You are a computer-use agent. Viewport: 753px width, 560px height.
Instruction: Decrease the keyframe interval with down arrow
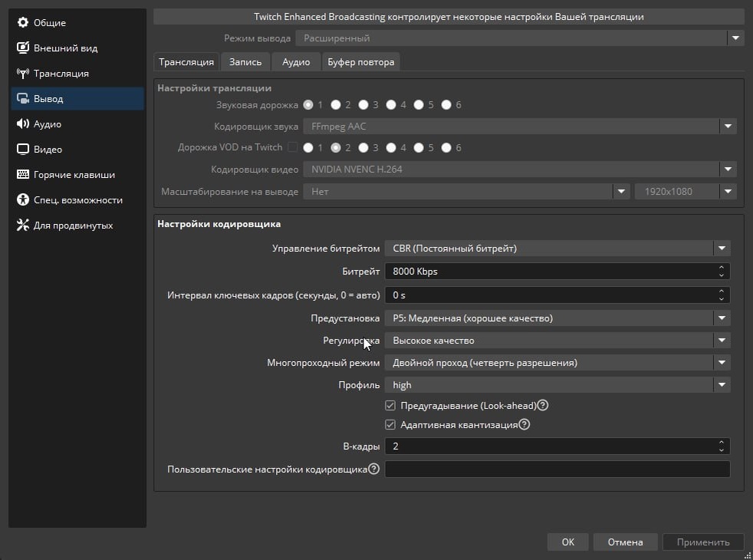click(x=722, y=298)
